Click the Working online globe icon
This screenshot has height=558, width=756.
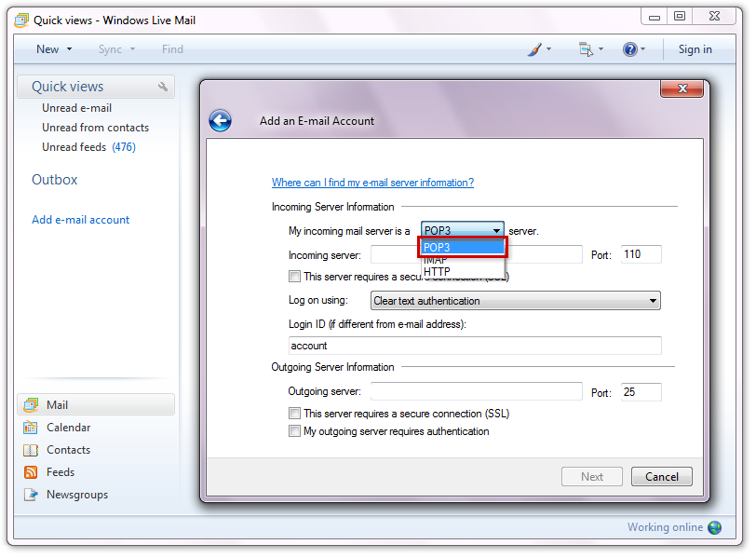[x=714, y=527]
